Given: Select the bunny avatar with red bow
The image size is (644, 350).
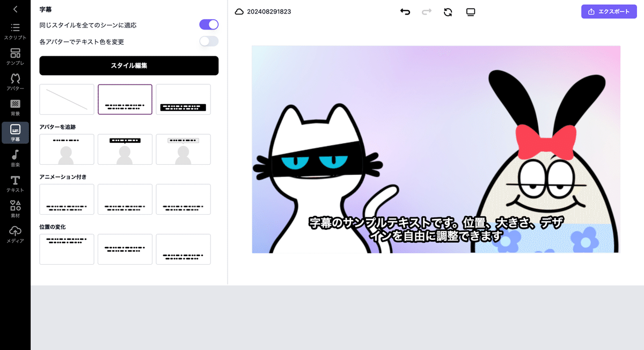Looking at the screenshot, I should click(545, 161).
